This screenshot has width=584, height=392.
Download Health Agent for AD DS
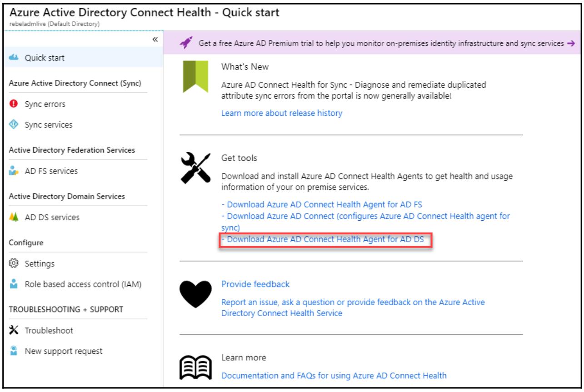[x=325, y=240]
